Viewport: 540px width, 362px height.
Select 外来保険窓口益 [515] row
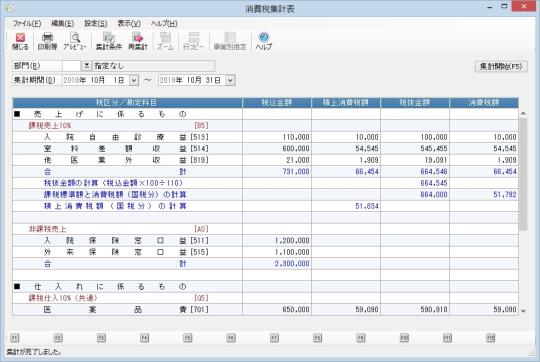click(265, 252)
